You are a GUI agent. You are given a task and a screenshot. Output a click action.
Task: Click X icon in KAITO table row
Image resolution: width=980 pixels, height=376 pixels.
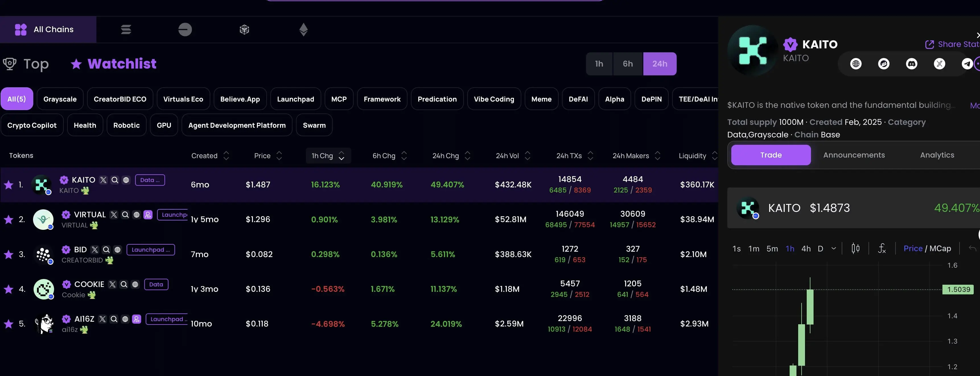tap(103, 180)
